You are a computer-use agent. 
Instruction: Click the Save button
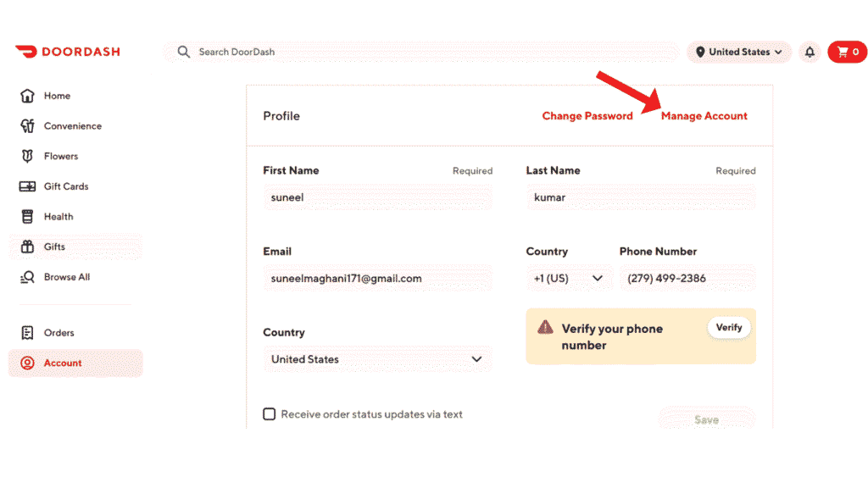(706, 419)
